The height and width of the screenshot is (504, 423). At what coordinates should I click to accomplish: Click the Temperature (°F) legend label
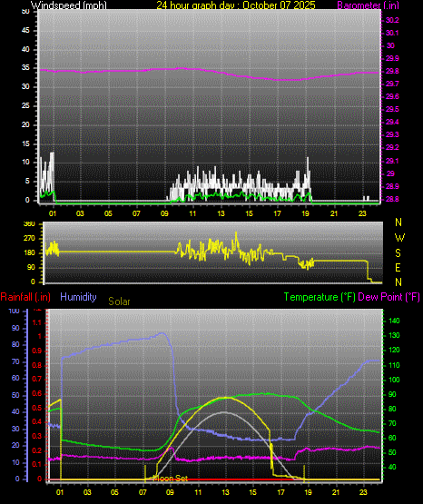pyautogui.click(x=320, y=297)
